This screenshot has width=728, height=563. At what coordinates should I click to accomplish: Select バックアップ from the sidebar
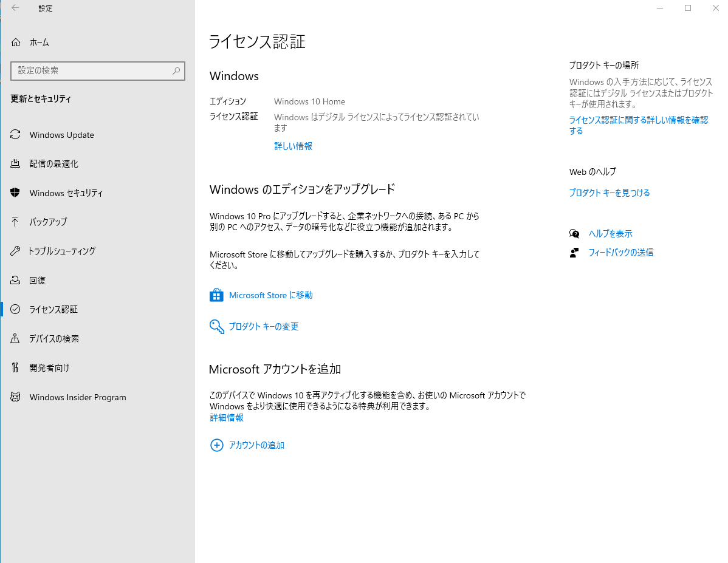point(48,222)
